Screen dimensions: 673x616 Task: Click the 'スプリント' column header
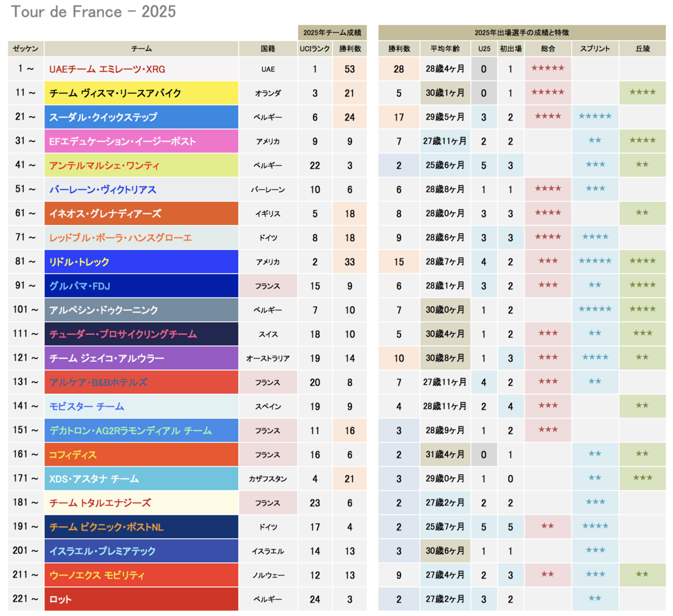[x=595, y=49]
